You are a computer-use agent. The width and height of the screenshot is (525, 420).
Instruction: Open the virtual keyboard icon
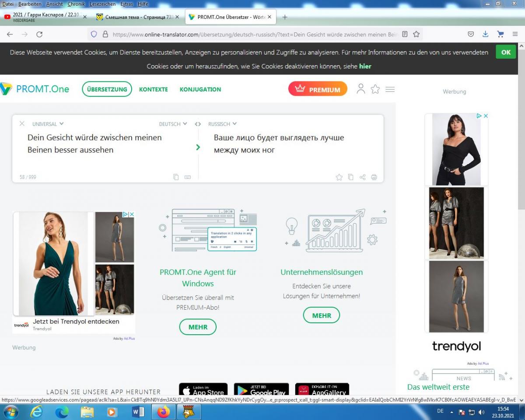pyautogui.click(x=188, y=177)
